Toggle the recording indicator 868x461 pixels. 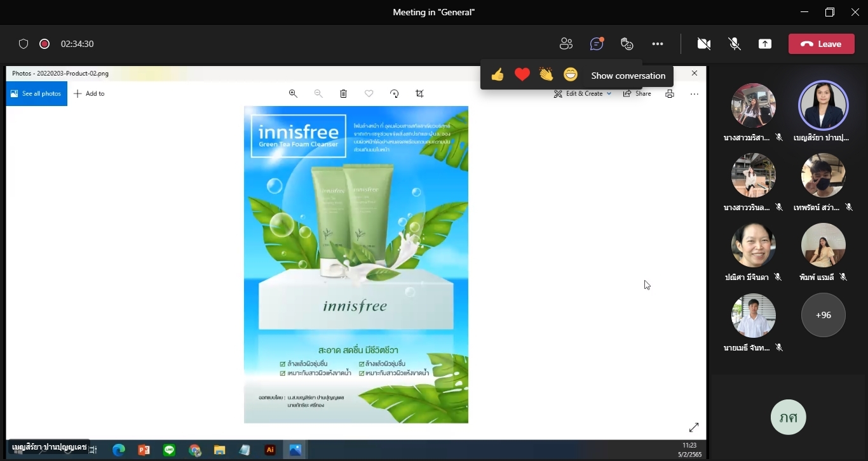pos(44,44)
